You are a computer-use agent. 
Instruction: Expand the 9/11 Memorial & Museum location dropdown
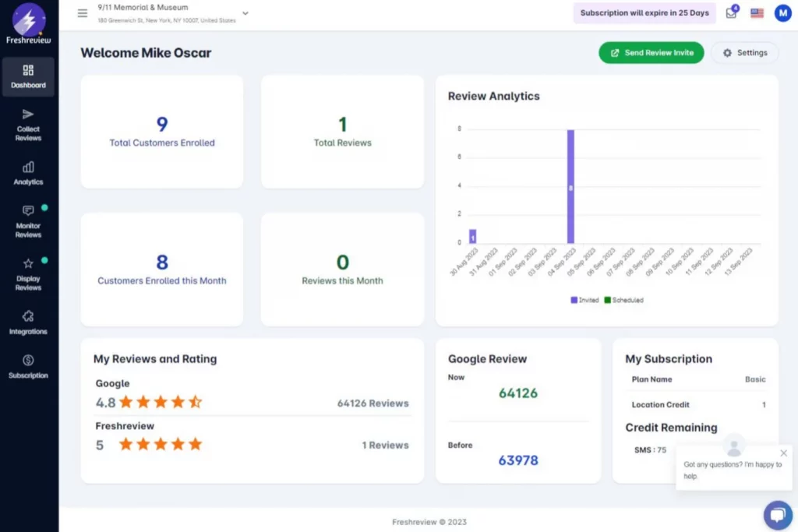(245, 13)
